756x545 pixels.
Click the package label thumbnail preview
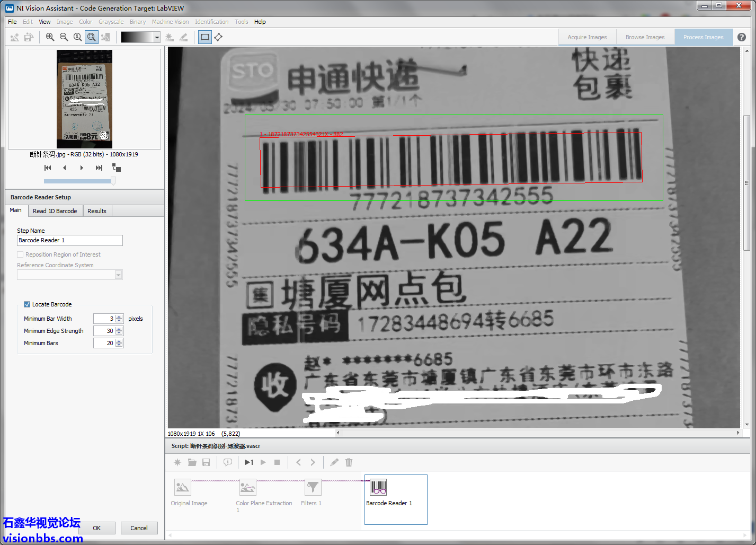tap(84, 99)
